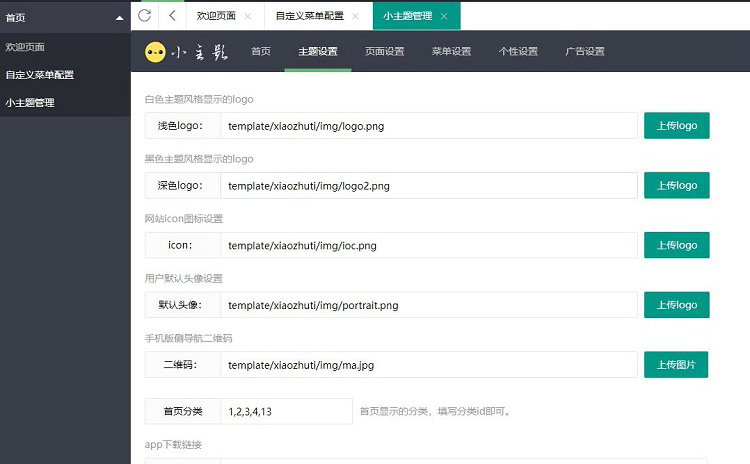Switch to the 页面设置 menu
Viewport: 750px width, 464px height.
384,52
